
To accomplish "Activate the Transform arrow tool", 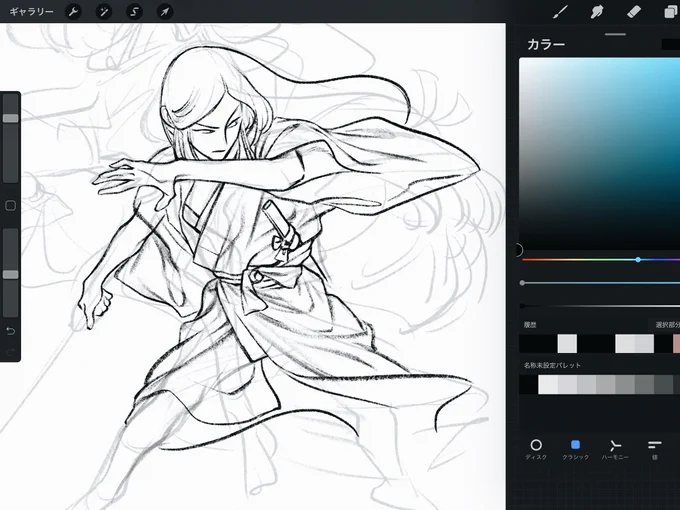I will [165, 12].
